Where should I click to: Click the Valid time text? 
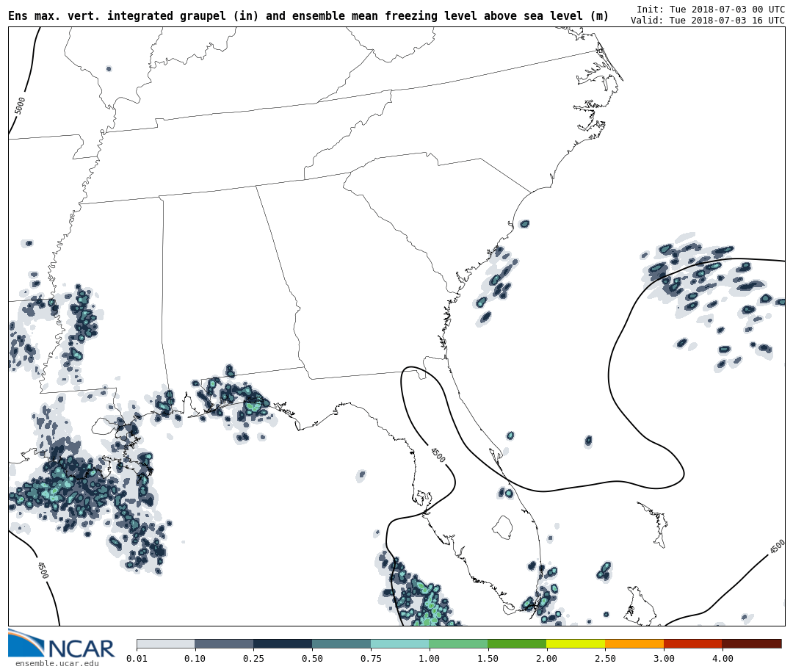point(707,21)
